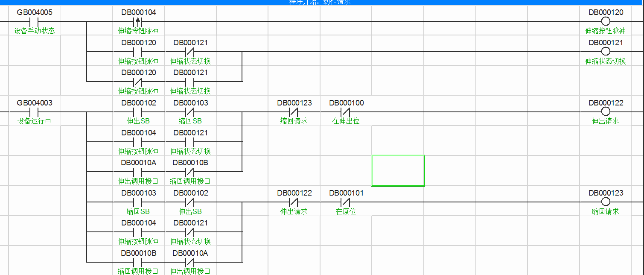The height and width of the screenshot is (275, 644).
Task: Select the normally-closed DB000120 contact
Action: click(138, 82)
